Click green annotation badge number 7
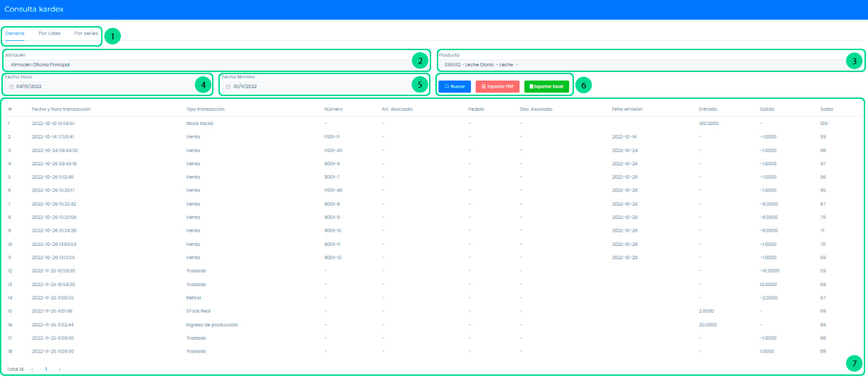The width and height of the screenshot is (868, 385). point(854,365)
